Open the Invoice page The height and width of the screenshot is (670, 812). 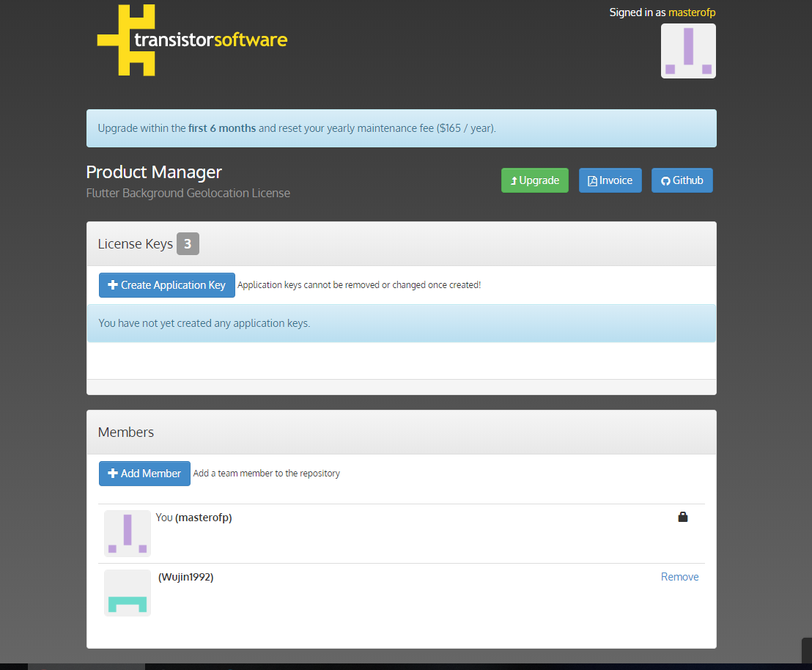(x=610, y=180)
